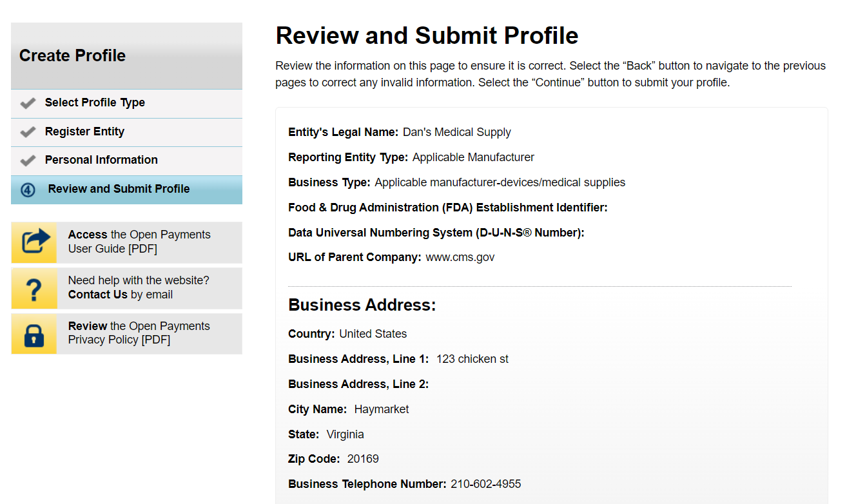Click the checkmark beside Register Entity
This screenshot has height=504, width=847.
coord(28,132)
